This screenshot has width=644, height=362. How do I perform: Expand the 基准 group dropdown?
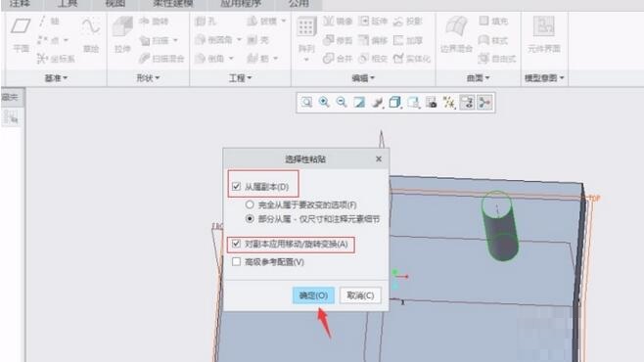(56, 78)
